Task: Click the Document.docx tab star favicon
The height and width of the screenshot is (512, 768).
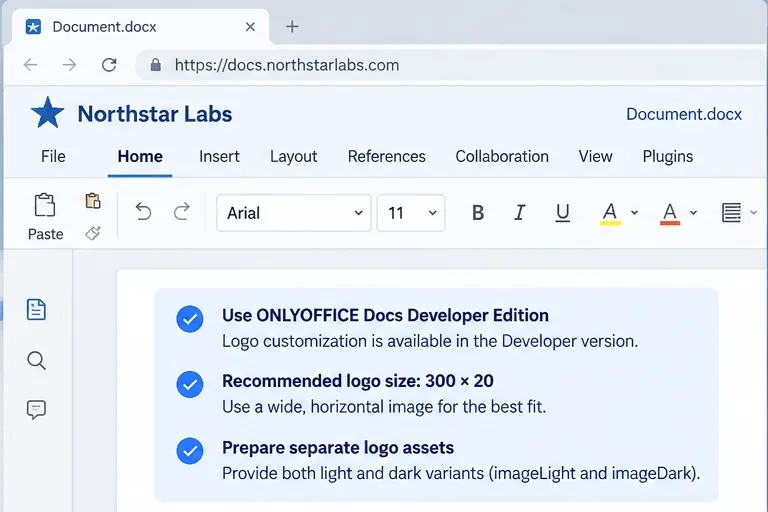Action: point(33,26)
